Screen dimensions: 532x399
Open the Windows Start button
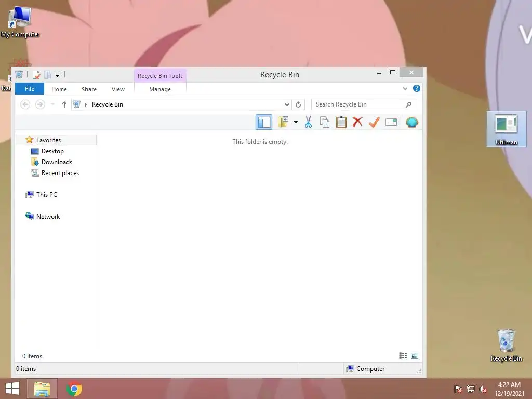pos(12,389)
